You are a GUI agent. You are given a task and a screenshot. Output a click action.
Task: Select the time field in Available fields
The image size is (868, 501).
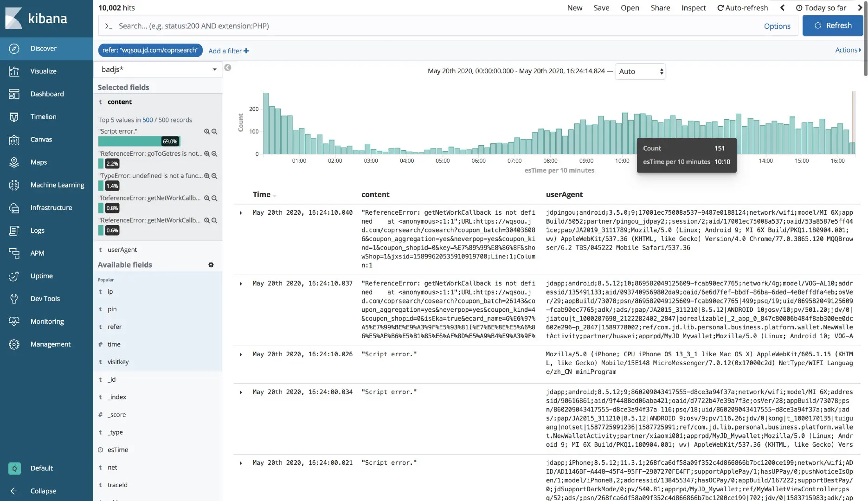pyautogui.click(x=114, y=345)
